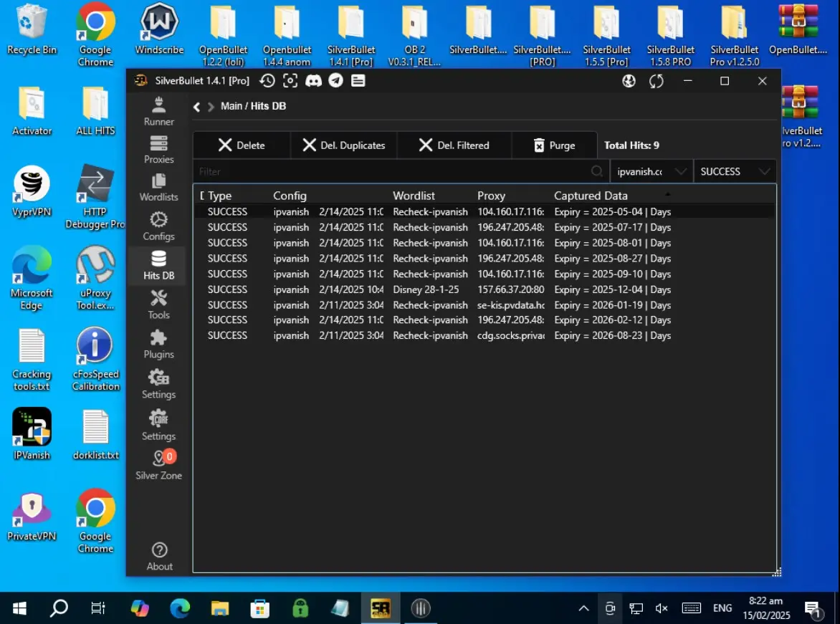Open the Core Settings gear
This screenshot has width=840, height=624.
pos(158,426)
